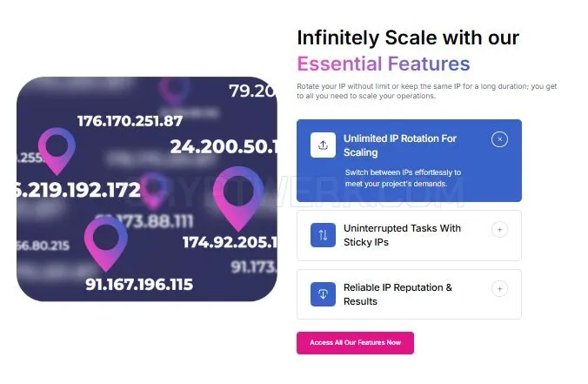Screen dimensions: 588x384
Task: Click the up-down arrows icon for Sticky IPs
Action: click(323, 235)
